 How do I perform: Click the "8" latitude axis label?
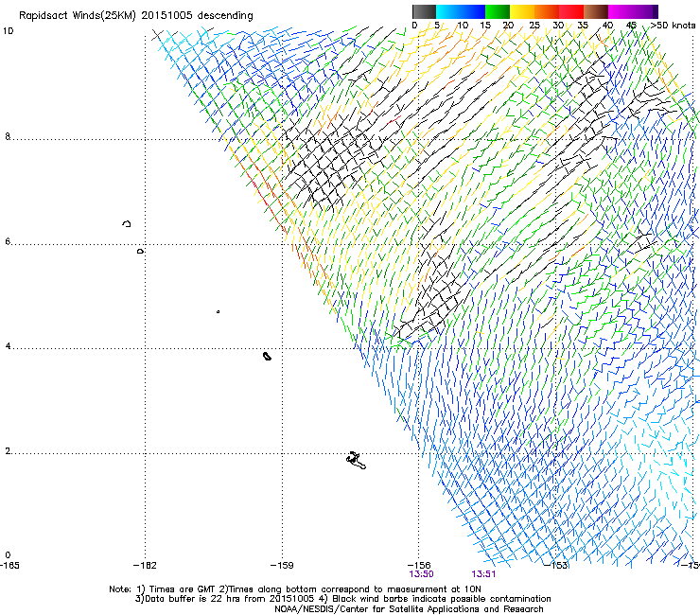pyautogui.click(x=8, y=136)
